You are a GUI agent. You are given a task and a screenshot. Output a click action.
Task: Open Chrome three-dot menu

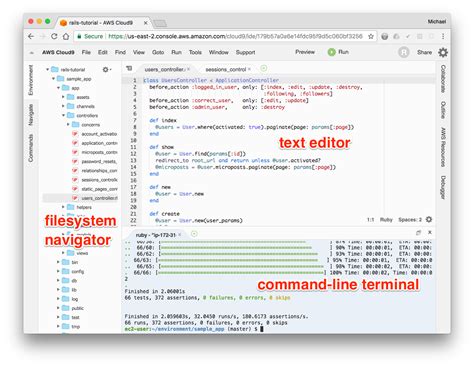click(443, 36)
